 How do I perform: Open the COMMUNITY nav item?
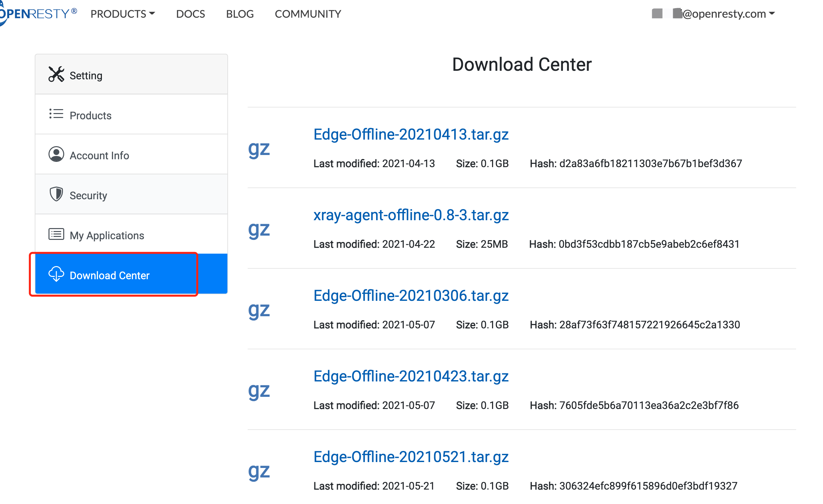click(x=308, y=14)
